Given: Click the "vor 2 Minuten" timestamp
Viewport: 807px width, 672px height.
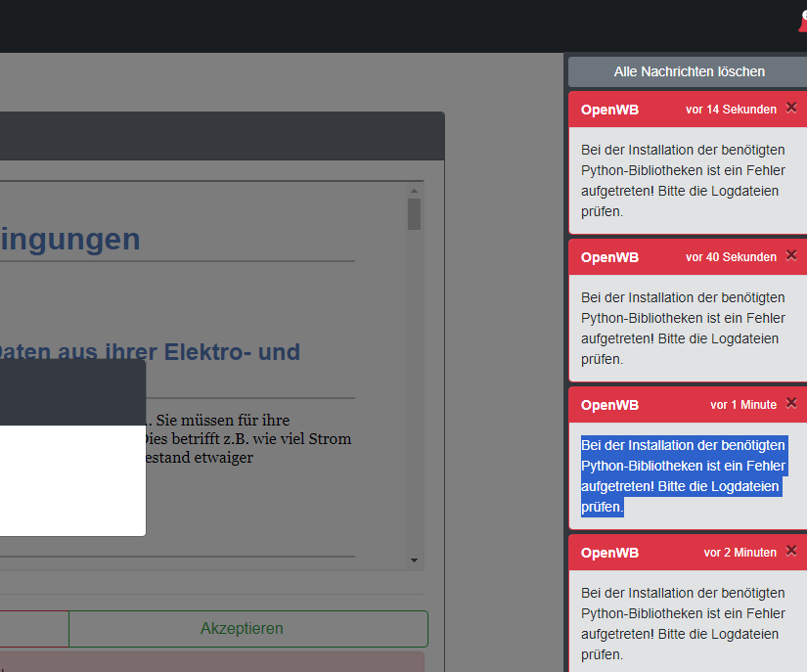Looking at the screenshot, I should 740,552.
